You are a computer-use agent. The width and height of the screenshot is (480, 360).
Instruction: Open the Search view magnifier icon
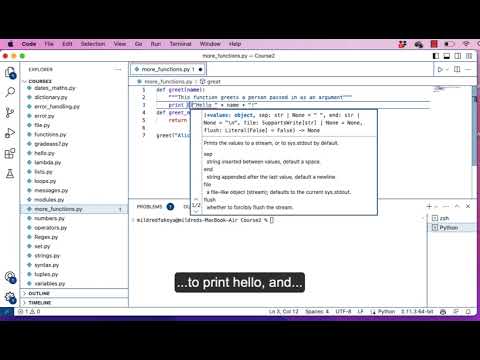pyautogui.click(x=10, y=92)
